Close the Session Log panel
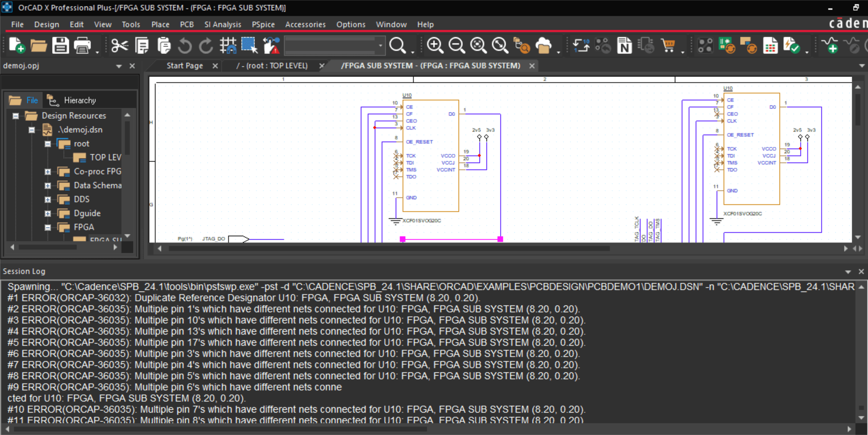868x435 pixels. 861,271
